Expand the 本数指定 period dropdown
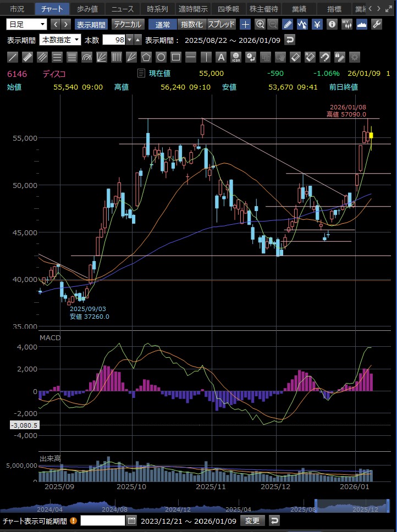The width and height of the screenshot is (397, 532). pos(60,40)
